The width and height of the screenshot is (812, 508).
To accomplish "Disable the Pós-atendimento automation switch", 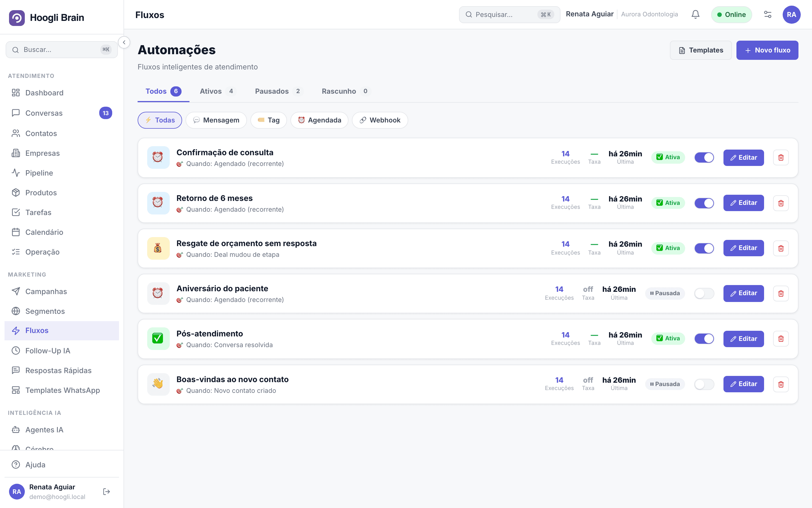I will tap(704, 339).
